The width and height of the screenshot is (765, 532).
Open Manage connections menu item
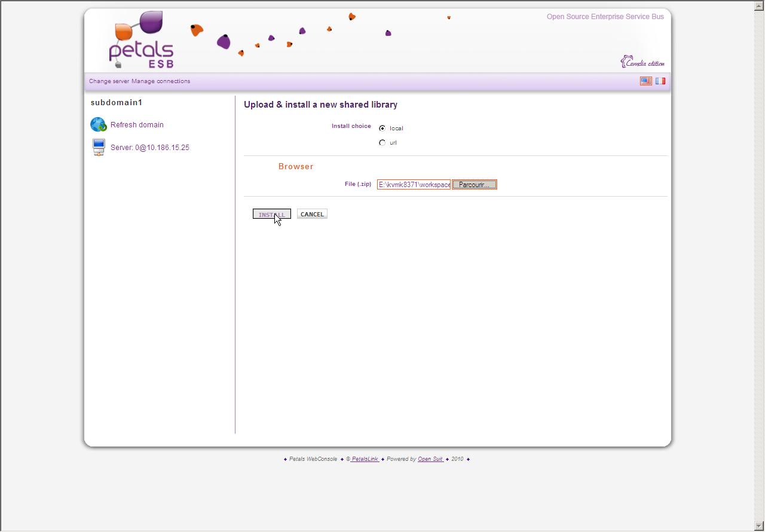161,81
